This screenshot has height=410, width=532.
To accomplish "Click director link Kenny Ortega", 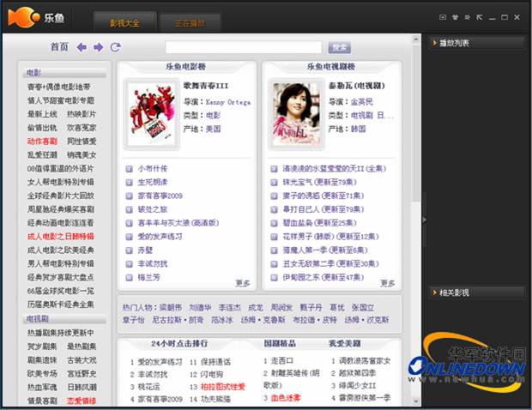I will pos(228,102).
